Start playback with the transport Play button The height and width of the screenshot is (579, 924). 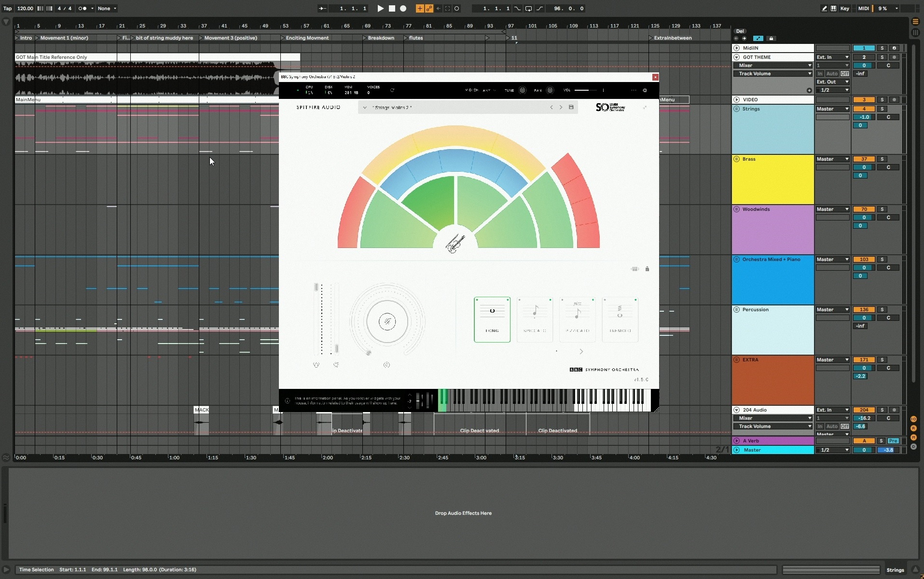[x=380, y=8]
